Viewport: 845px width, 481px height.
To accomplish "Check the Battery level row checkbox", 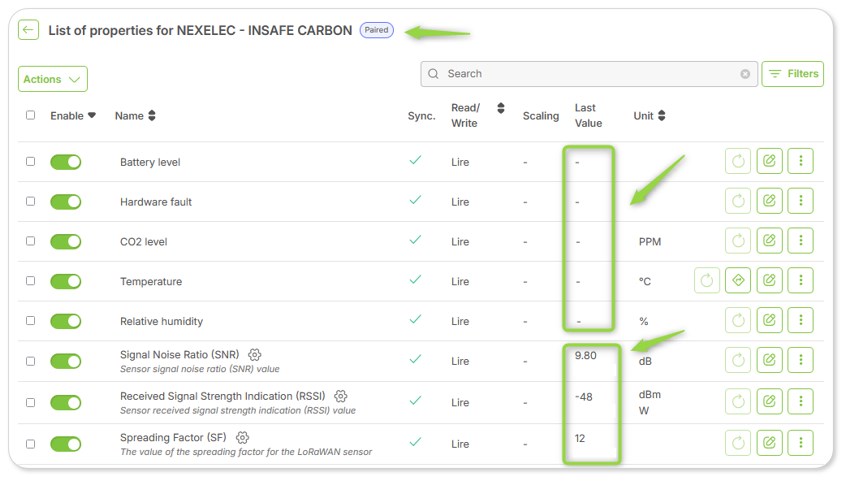I will [x=31, y=162].
